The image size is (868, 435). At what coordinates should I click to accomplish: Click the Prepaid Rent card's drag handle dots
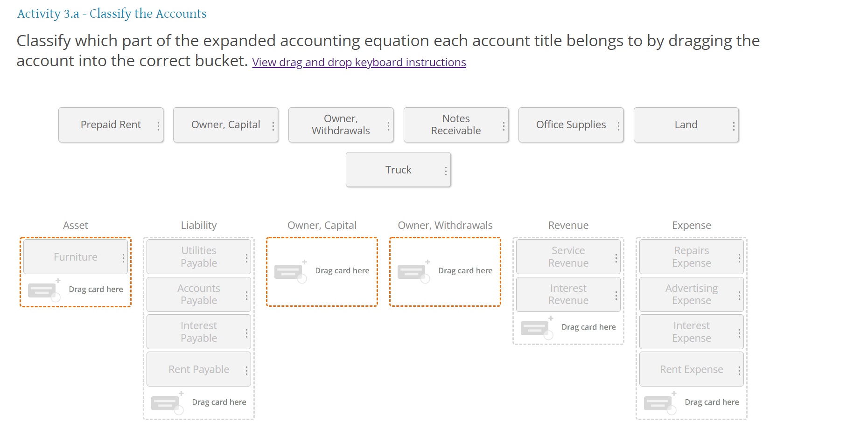tap(158, 126)
